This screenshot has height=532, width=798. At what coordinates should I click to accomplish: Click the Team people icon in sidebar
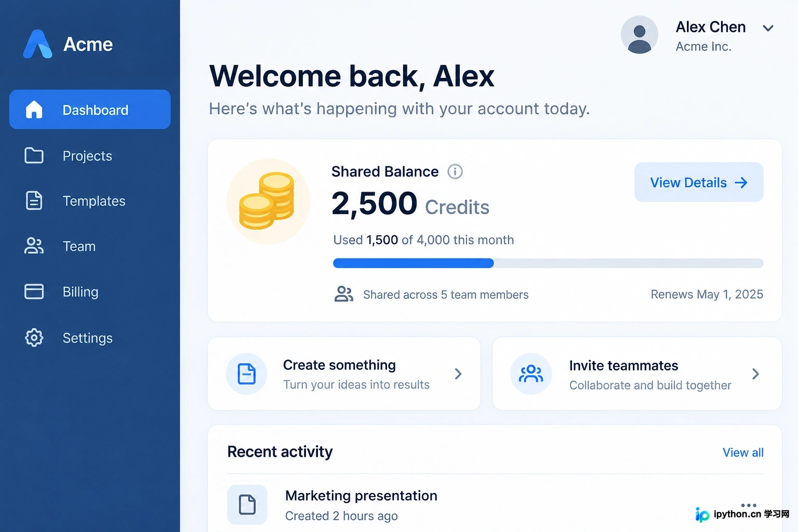[34, 246]
